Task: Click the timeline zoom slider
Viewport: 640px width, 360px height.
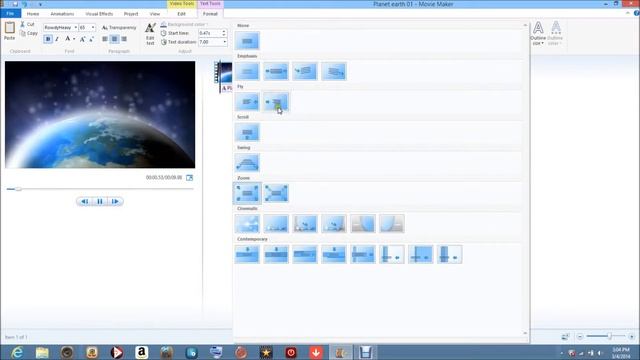Action: (609, 336)
